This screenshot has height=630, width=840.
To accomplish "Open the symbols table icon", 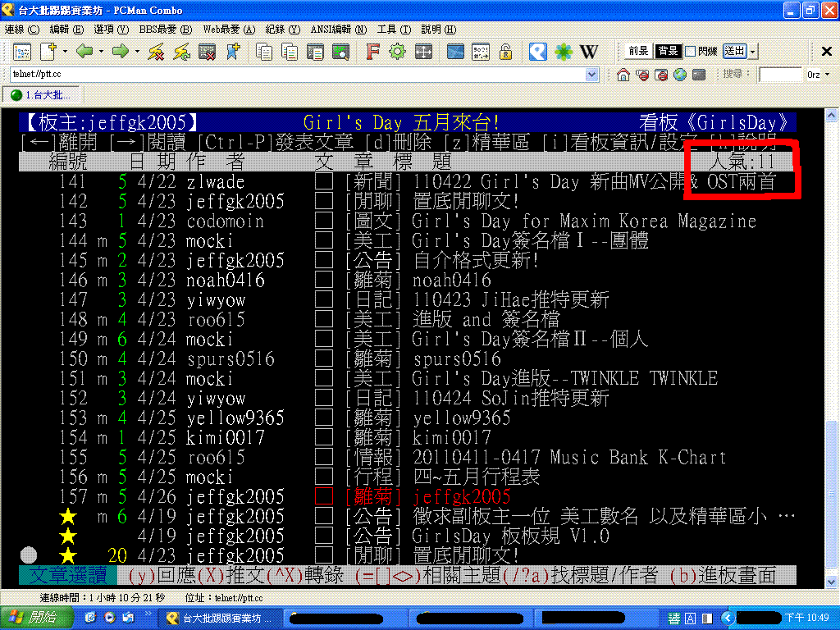I will tap(481, 52).
